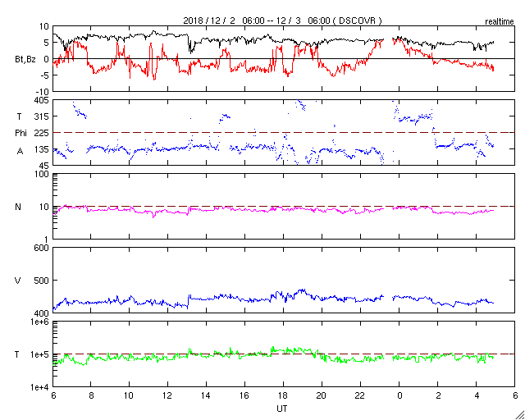The height and width of the screenshot is (420, 525).
Task: Click the '4' hour tick on the UT axis
Action: pos(476,395)
